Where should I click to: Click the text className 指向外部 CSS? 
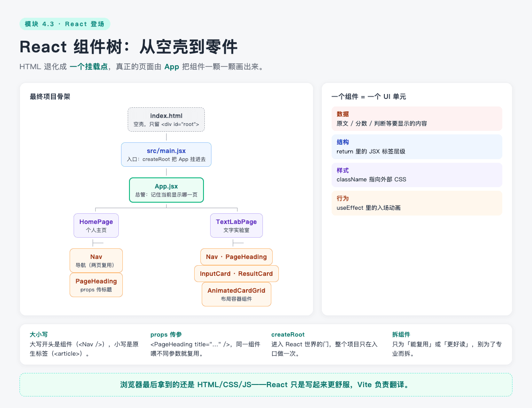(x=372, y=180)
